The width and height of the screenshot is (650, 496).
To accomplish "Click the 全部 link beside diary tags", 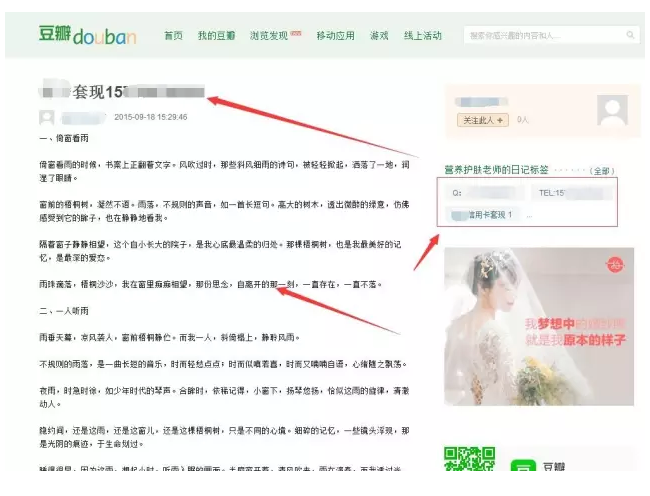I will click(602, 171).
